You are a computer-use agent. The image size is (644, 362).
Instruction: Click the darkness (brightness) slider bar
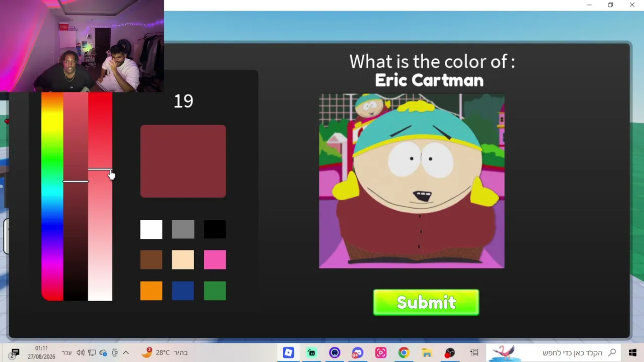point(75,197)
